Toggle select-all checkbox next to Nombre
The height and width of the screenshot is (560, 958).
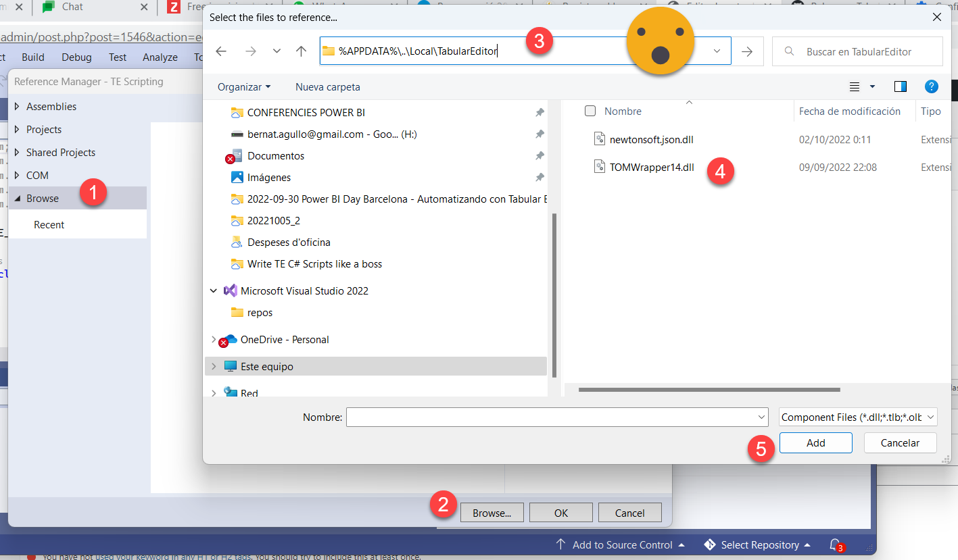click(x=590, y=111)
